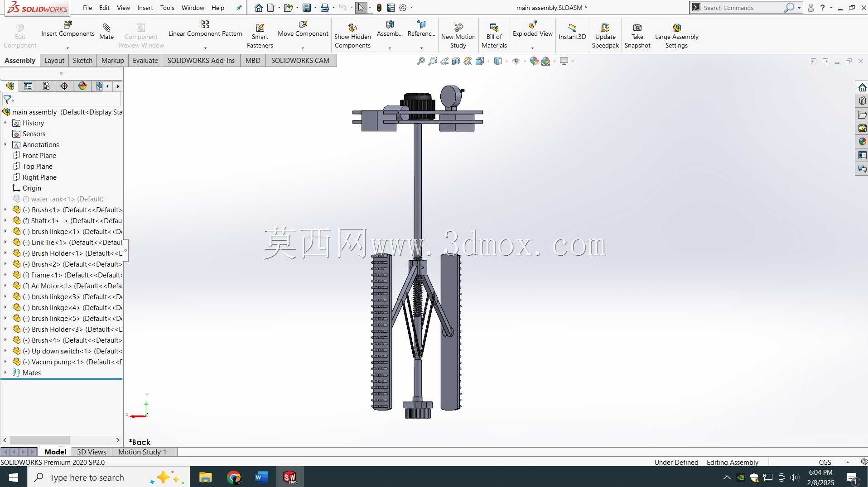This screenshot has height=487, width=868.
Task: Click CGS unit system in status bar
Action: (x=825, y=462)
